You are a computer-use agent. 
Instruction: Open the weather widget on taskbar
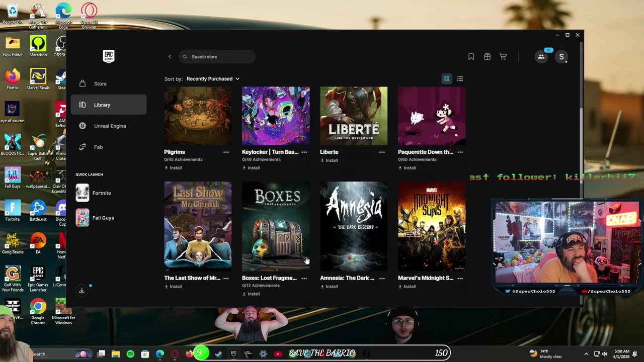tap(545, 354)
